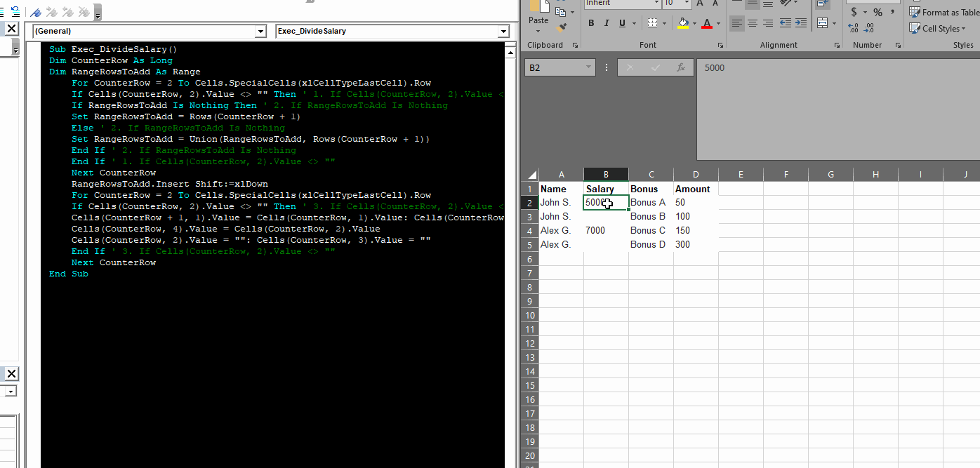
Task: Toggle Italic formatting in Excel
Action: pyautogui.click(x=606, y=23)
